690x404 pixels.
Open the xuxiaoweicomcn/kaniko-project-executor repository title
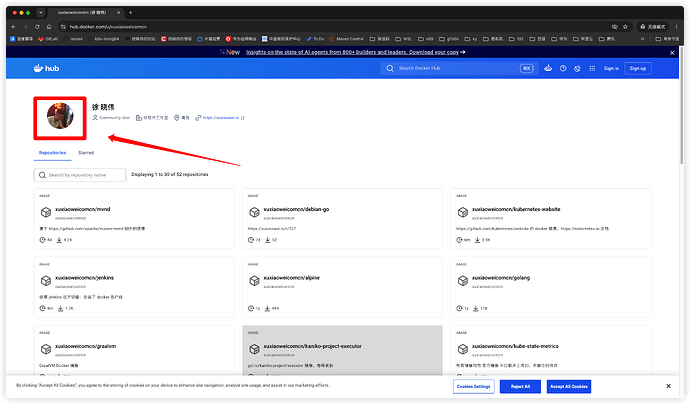tap(312, 346)
